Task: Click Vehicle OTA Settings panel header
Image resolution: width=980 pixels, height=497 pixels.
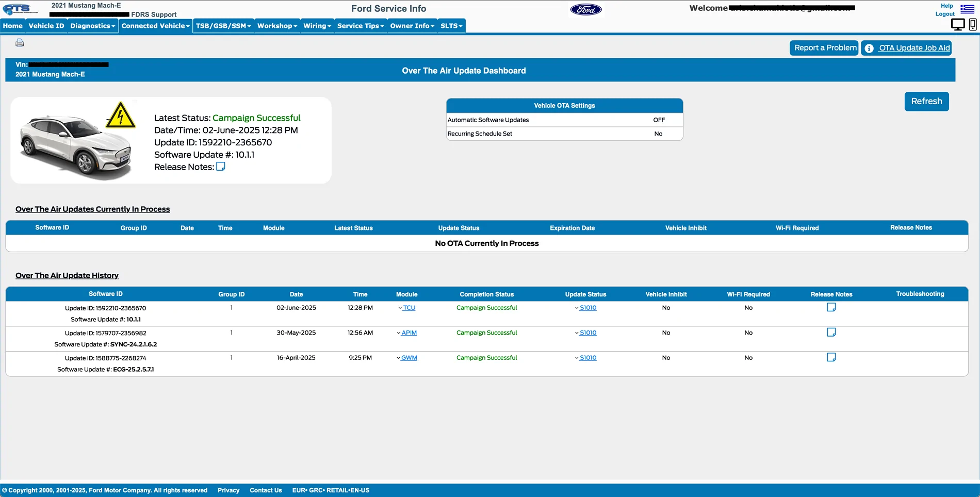Action: [x=564, y=106]
